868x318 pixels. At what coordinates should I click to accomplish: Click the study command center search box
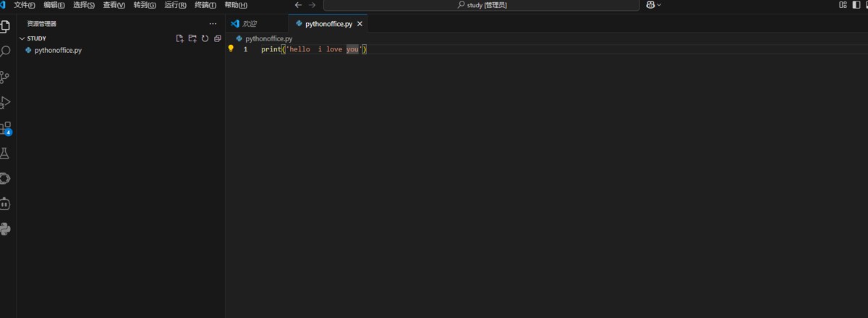(x=481, y=5)
